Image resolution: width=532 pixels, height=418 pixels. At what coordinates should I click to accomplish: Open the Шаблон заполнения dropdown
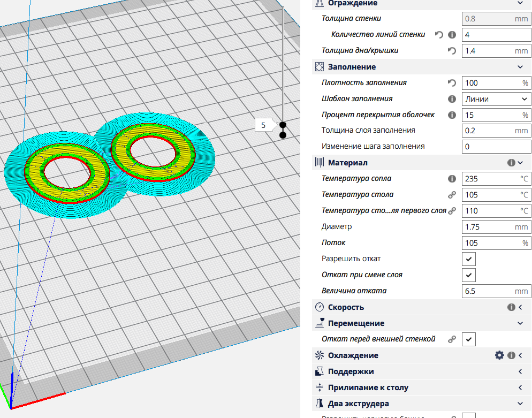[496, 99]
